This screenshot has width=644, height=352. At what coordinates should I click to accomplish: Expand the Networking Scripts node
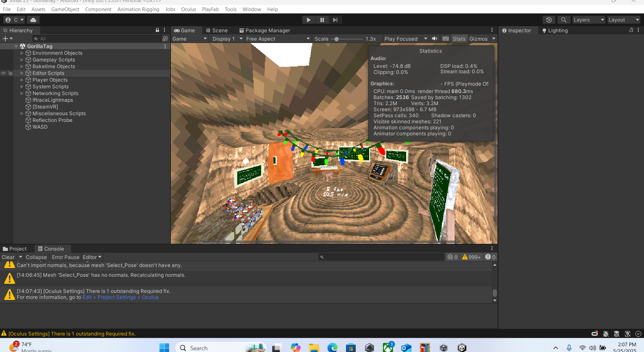(22, 93)
